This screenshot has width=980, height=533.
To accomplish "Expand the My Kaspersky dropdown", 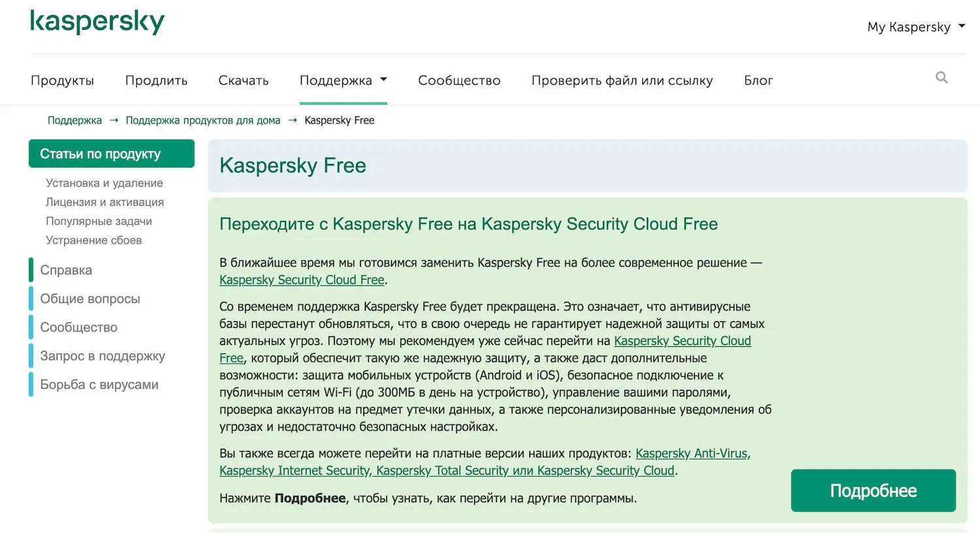I will [915, 27].
